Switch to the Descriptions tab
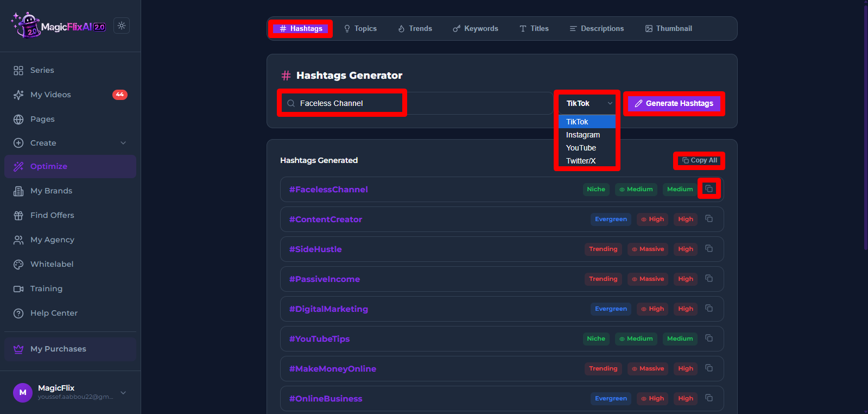Viewport: 868px width, 414px height. (597, 28)
